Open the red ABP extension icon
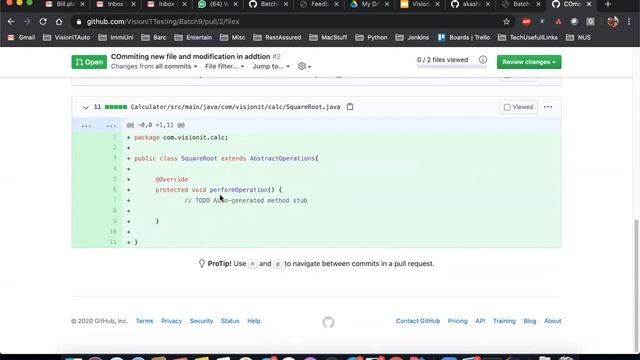This screenshot has width=640, height=360. [x=526, y=22]
